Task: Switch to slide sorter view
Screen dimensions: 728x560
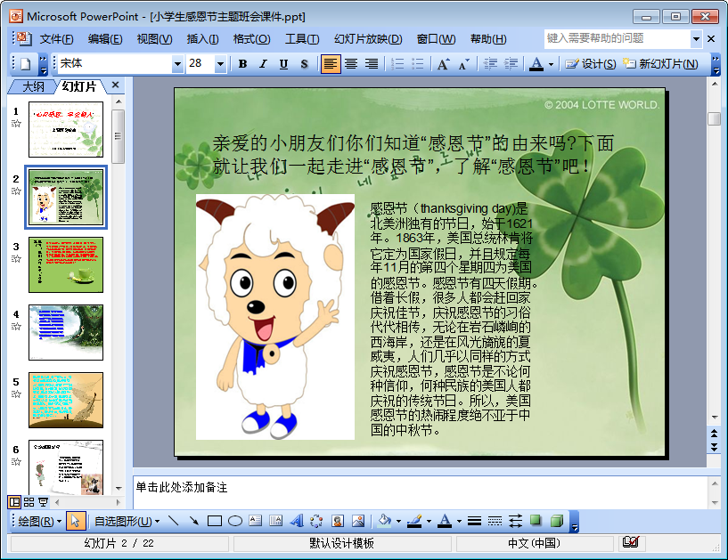Action: pos(29,502)
